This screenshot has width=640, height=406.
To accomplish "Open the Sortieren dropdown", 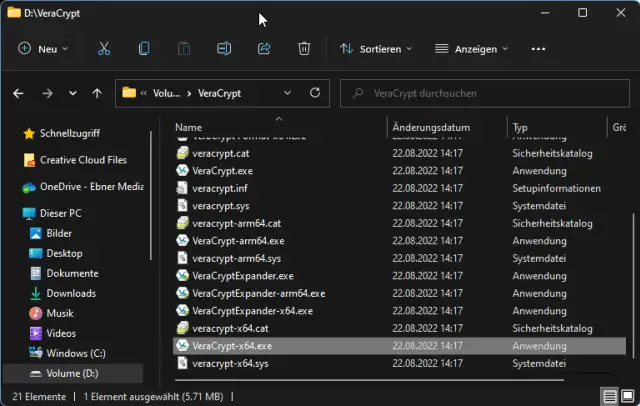I will (x=376, y=48).
